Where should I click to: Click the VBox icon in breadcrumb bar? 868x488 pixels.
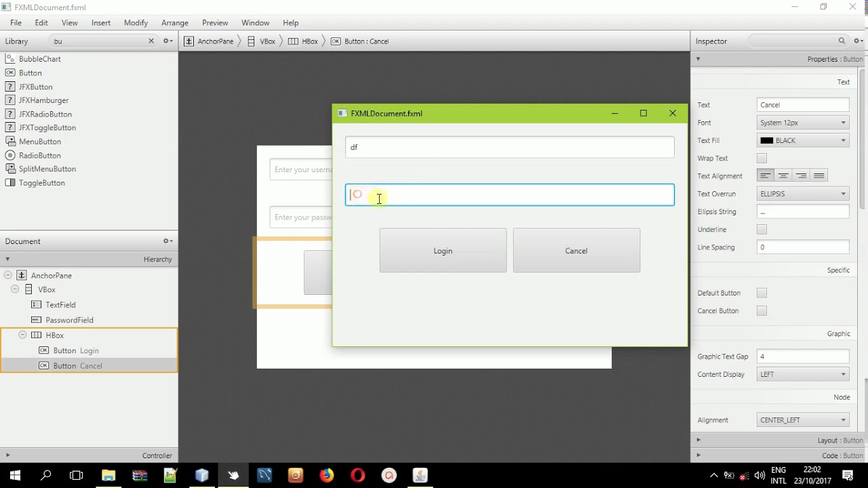251,41
